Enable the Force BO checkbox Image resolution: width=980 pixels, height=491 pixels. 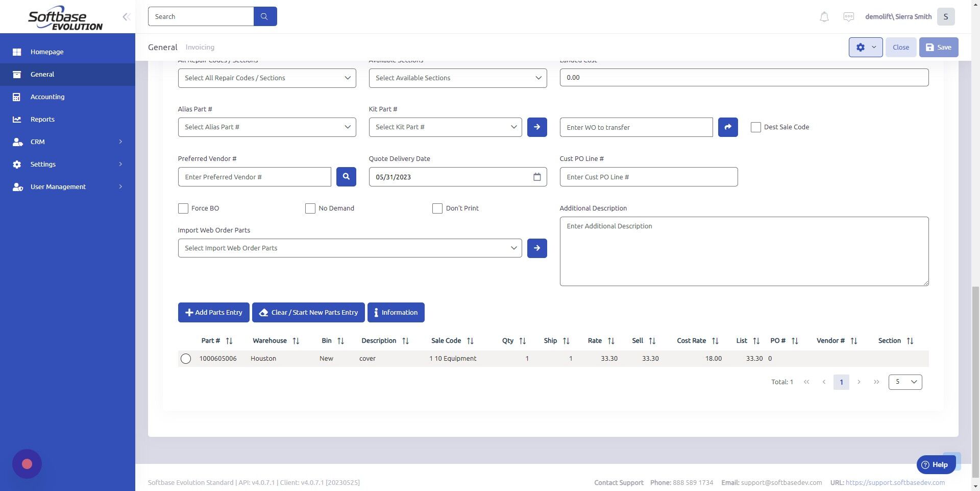pyautogui.click(x=183, y=208)
